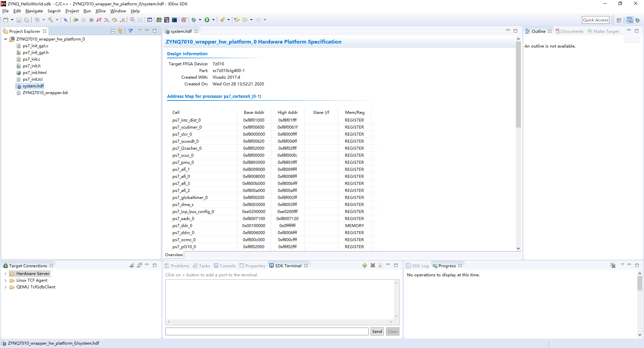
Task: Click the Build hammer icon
Action: [x=51, y=20]
